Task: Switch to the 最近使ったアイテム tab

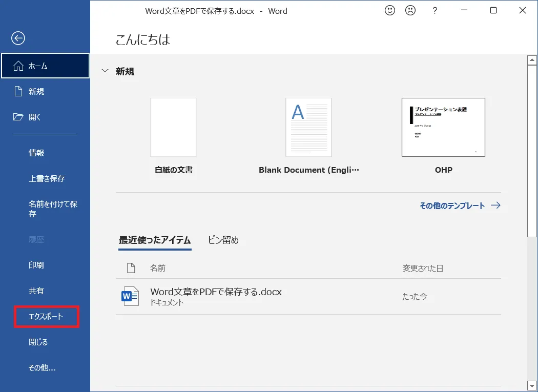Action: [155, 240]
